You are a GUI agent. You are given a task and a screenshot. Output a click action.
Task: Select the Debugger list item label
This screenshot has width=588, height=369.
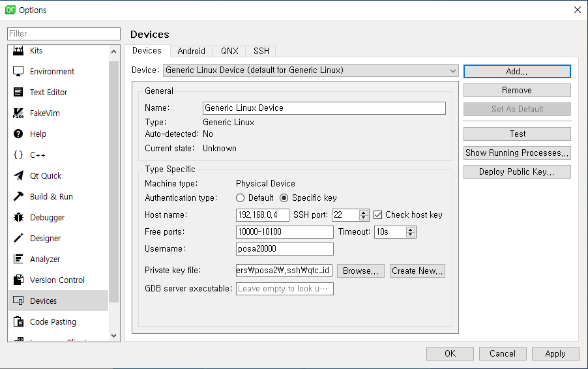[x=47, y=218]
